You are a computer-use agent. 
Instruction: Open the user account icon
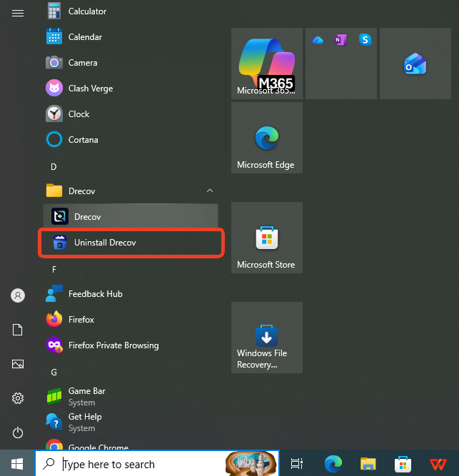tap(18, 295)
